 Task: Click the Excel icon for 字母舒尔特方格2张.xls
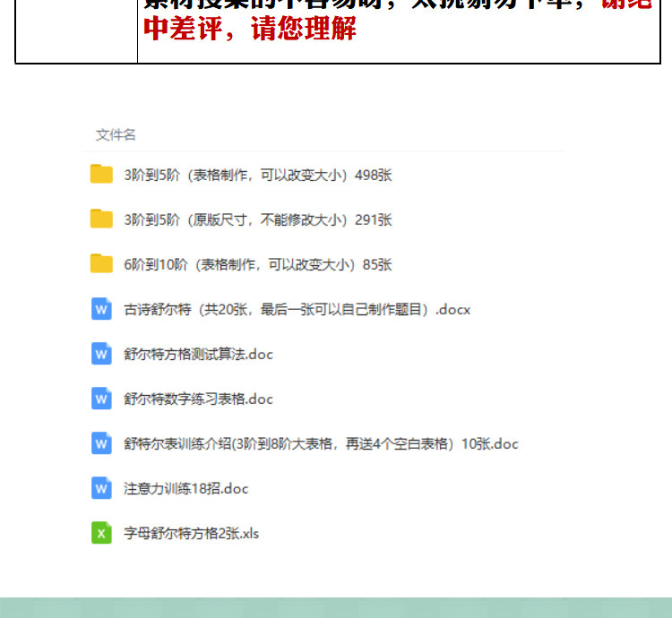(101, 533)
